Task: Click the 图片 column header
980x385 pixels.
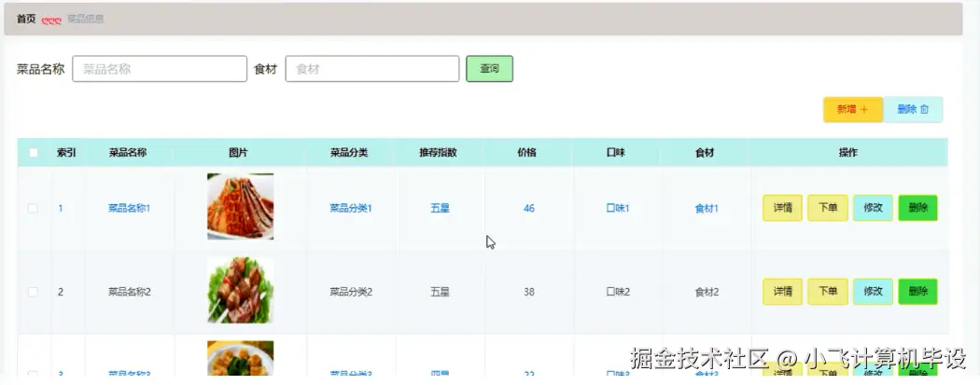Action: click(x=238, y=152)
